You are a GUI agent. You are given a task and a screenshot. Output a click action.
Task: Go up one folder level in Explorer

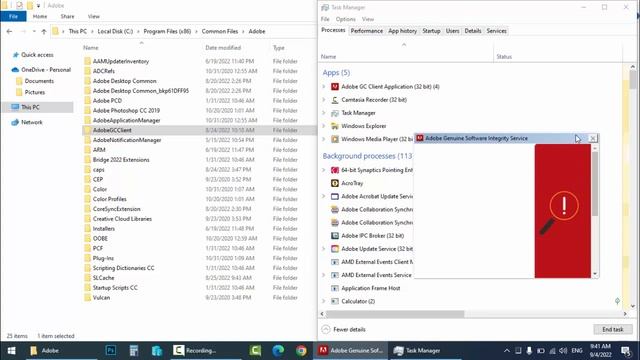44,31
